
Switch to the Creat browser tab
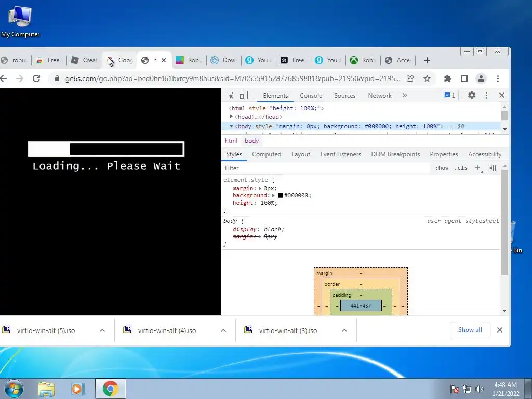[85, 60]
